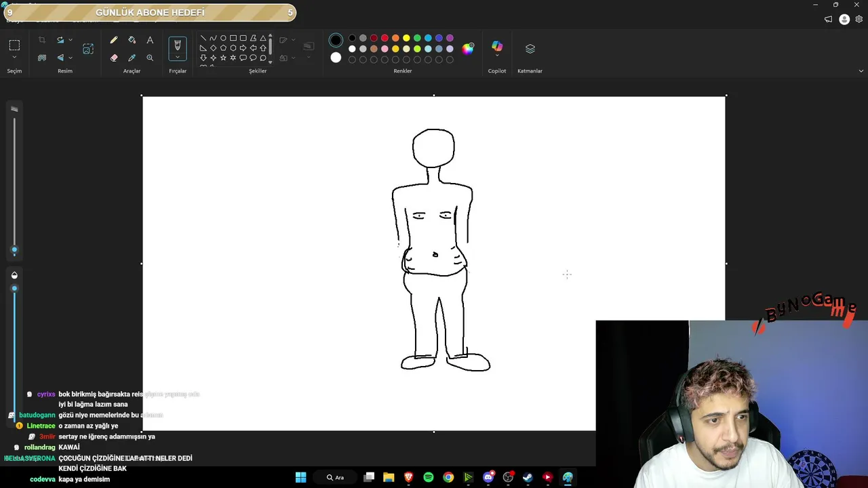Open Discord from the taskbar
Screen dimensions: 868x488
[x=488, y=477]
